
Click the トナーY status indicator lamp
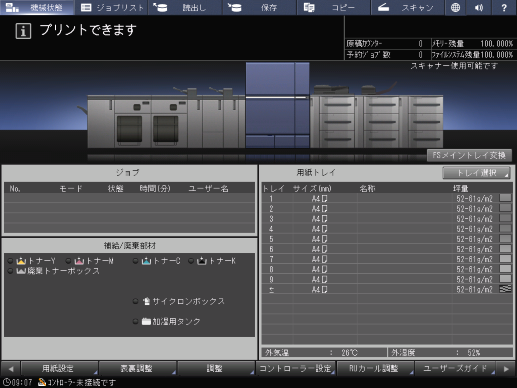10,261
